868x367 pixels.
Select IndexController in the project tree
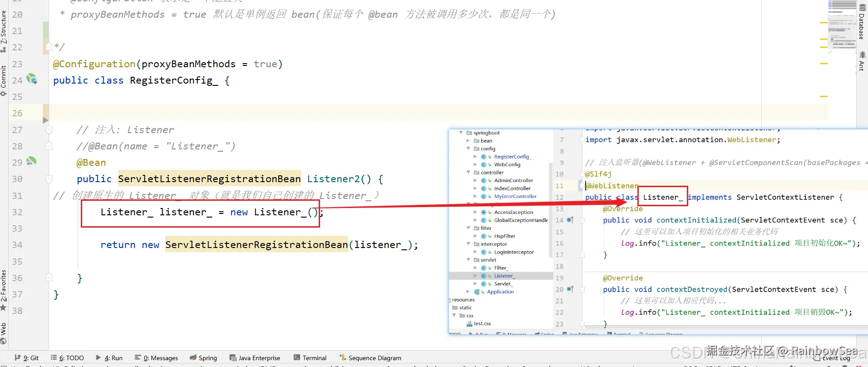click(x=512, y=188)
